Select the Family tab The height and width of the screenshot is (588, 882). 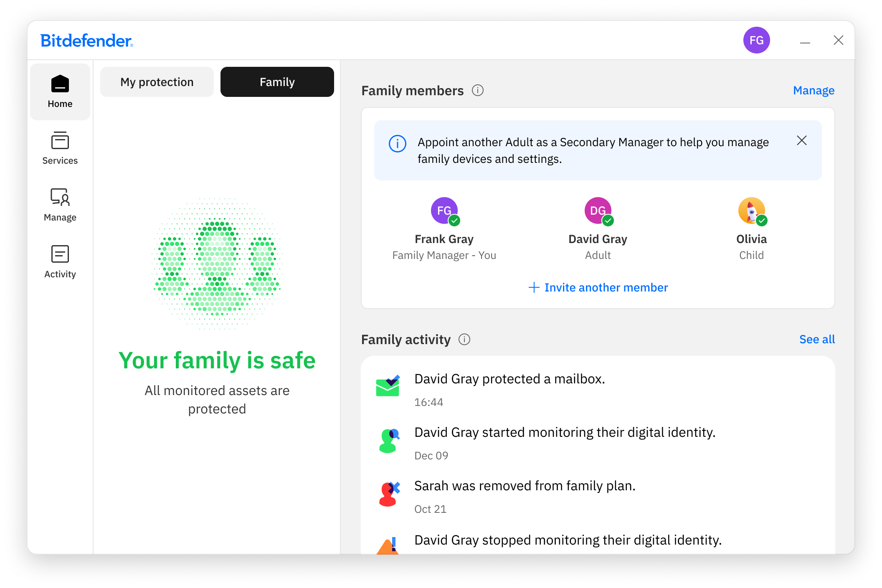pos(277,82)
